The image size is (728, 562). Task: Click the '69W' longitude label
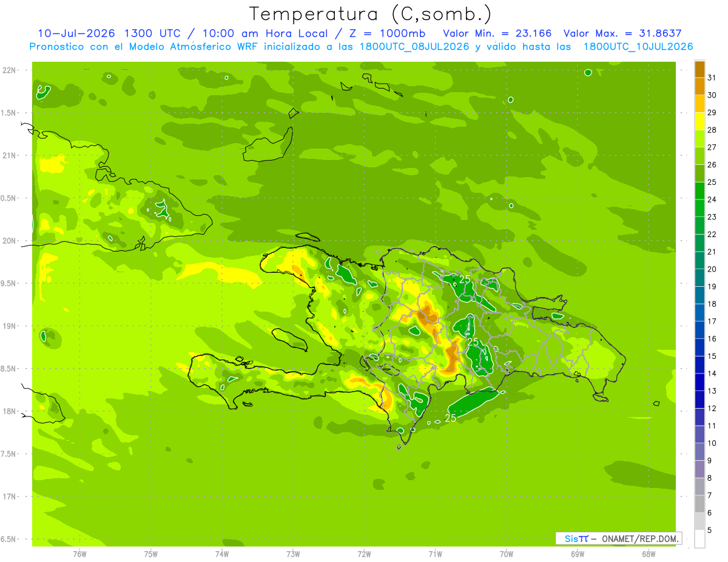coord(577,554)
